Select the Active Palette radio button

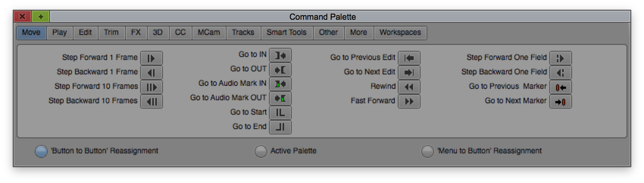pos(261,151)
